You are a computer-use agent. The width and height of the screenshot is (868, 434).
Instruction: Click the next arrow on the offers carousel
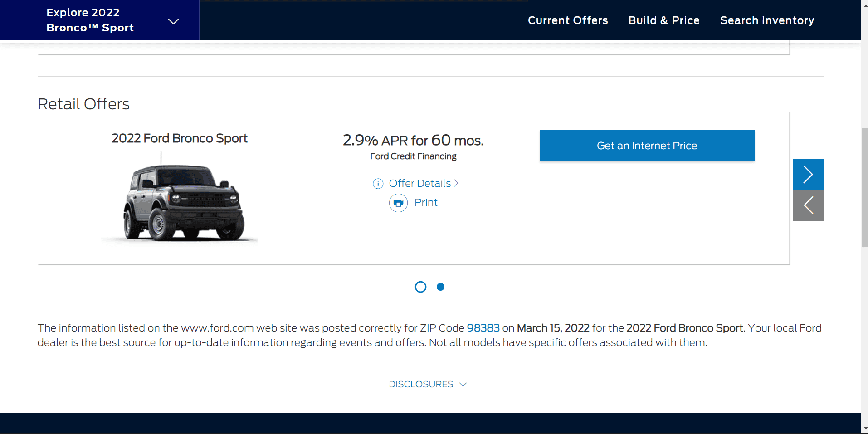[808, 174]
